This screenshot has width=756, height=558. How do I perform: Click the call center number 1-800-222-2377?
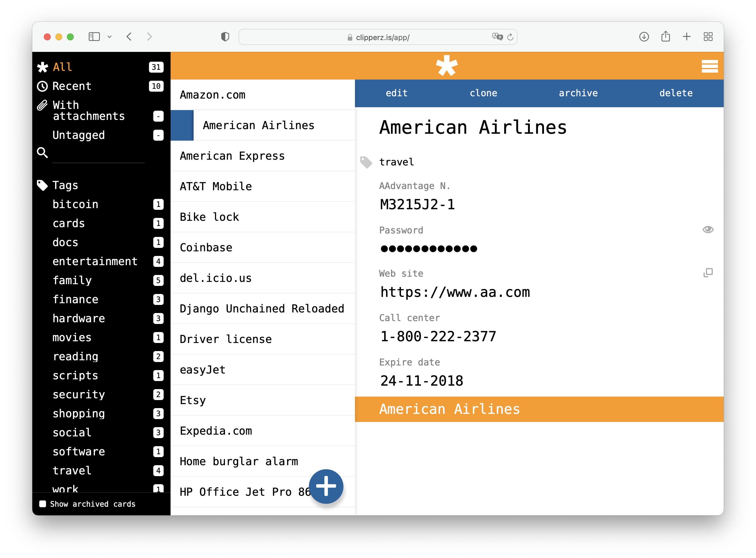438,336
